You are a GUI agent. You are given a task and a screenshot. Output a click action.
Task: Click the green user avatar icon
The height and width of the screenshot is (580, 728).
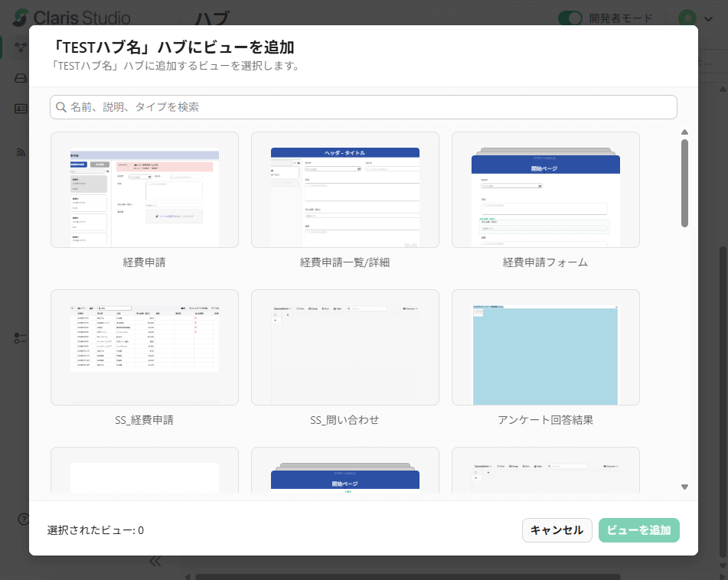[x=687, y=18]
